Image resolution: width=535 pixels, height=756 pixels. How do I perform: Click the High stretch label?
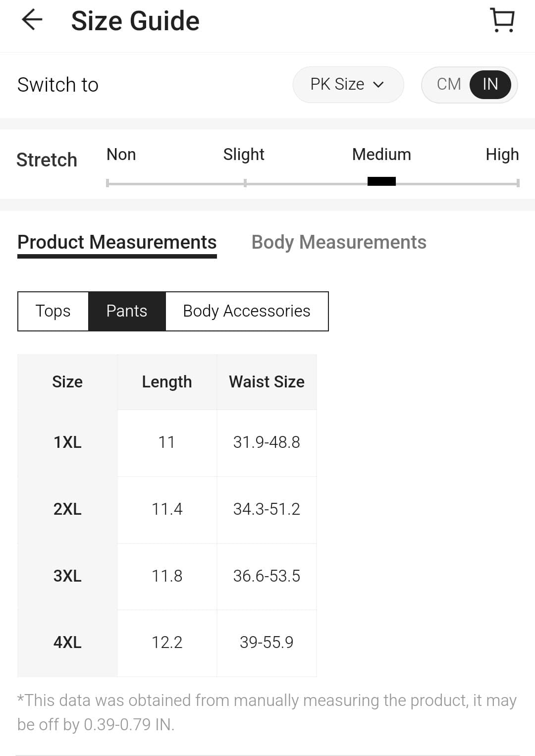point(502,155)
